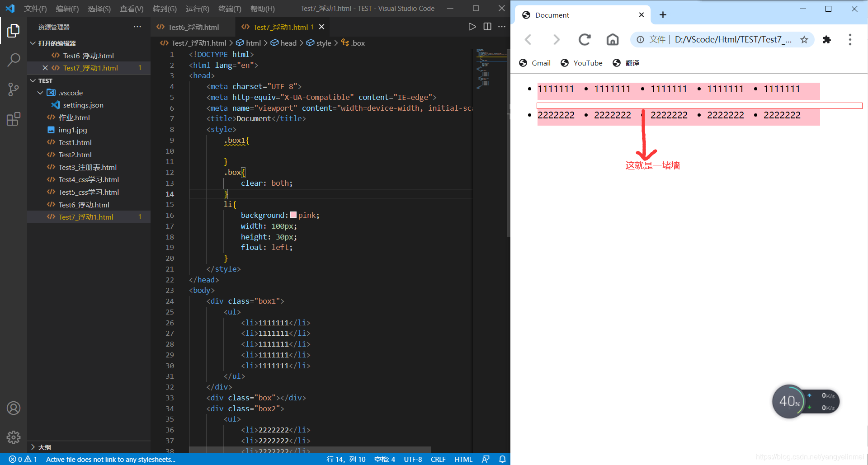Open the 编辑(E) menu
The image size is (868, 465).
(67, 9)
